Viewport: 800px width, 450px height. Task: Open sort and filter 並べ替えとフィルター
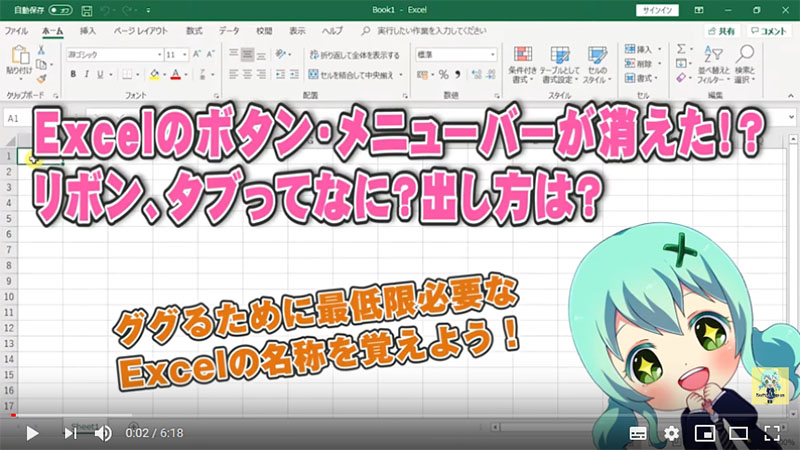pos(714,65)
